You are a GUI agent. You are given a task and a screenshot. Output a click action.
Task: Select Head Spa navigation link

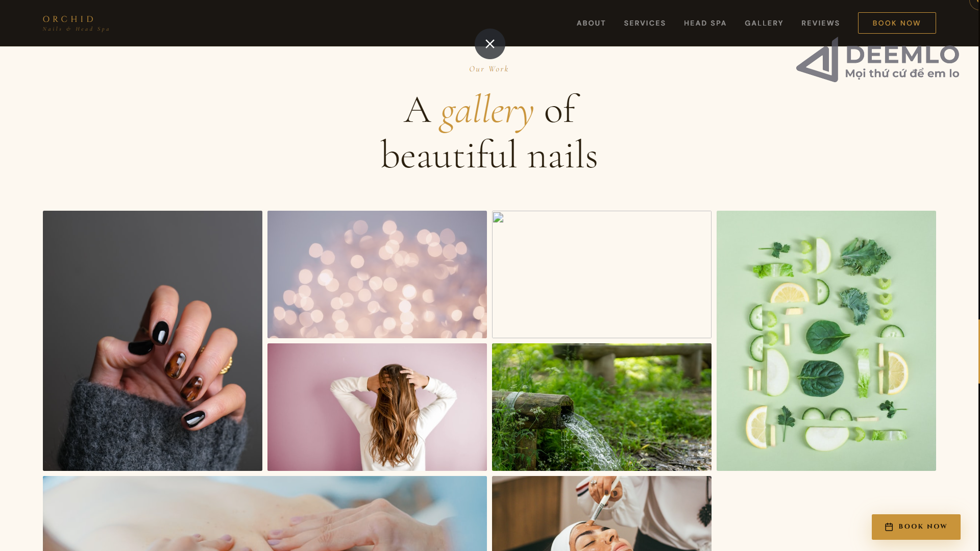pyautogui.click(x=705, y=23)
